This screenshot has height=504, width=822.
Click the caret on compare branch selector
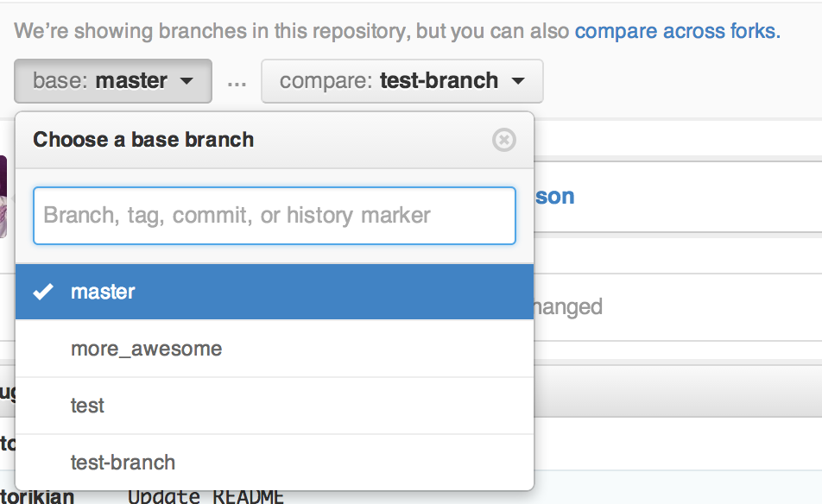point(516,80)
